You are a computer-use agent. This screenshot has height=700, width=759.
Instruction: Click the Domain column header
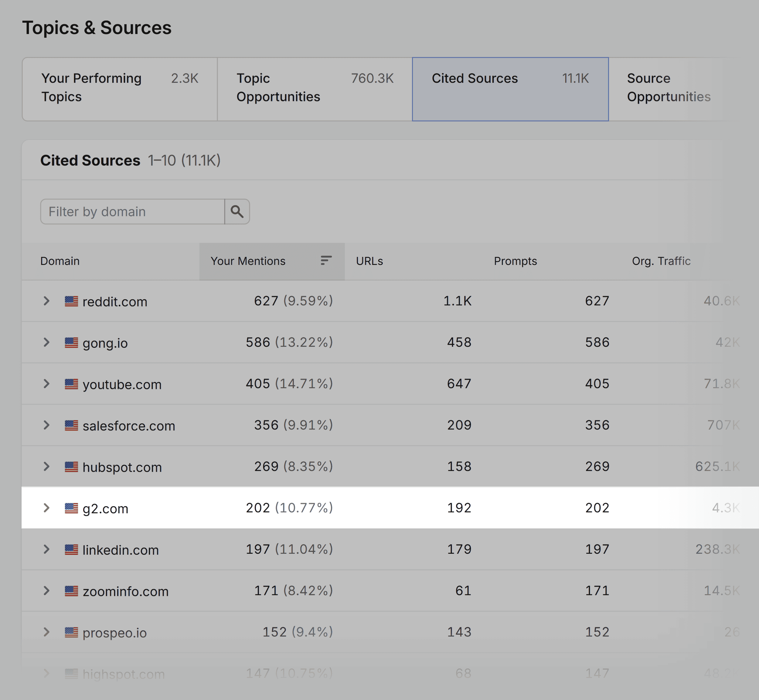tap(60, 261)
